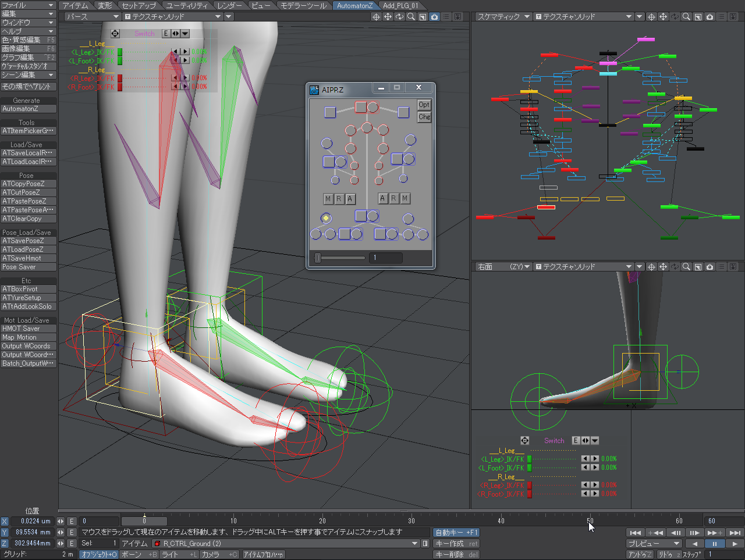Click the ATCopyPoseZ entry in Pose section
745x560 pixels.
click(29, 184)
